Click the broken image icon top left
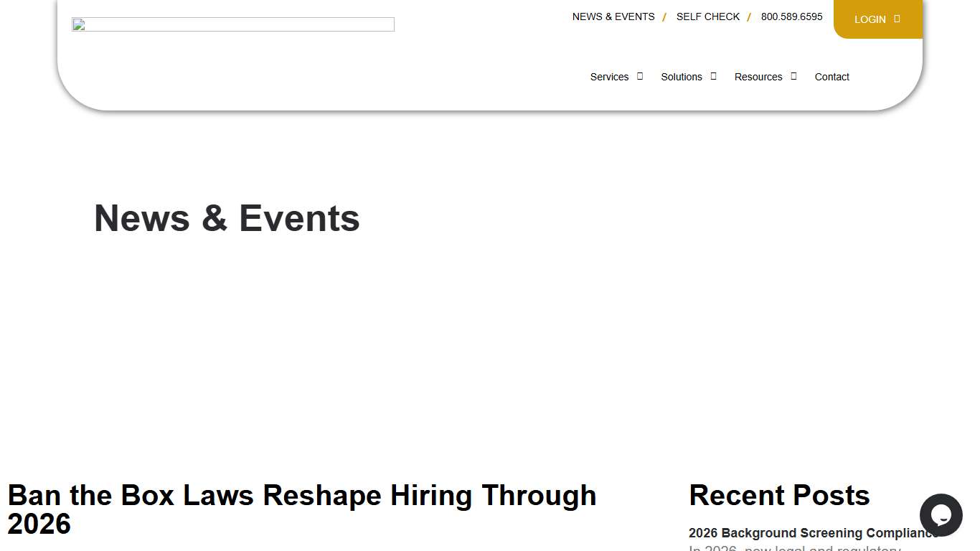This screenshot has width=980, height=551. 79,26
